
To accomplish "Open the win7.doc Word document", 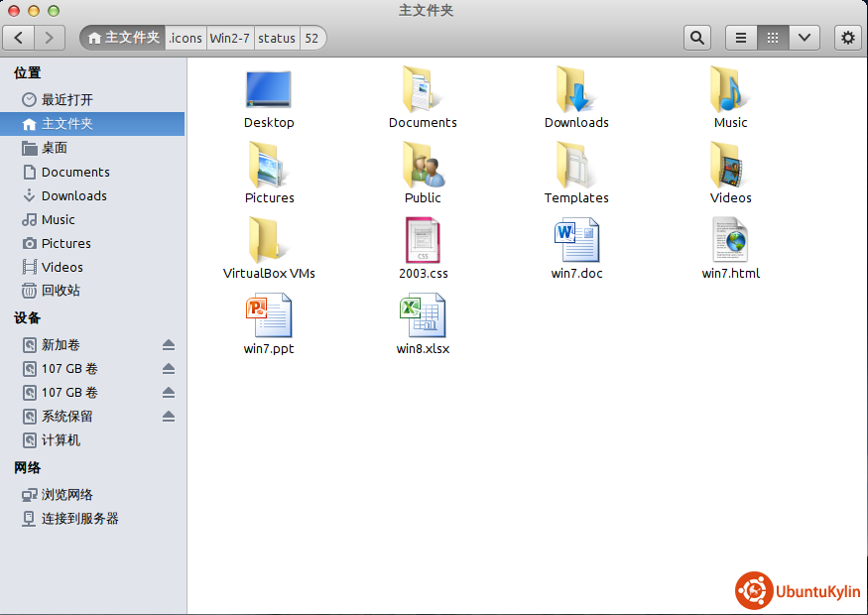I will 576,242.
